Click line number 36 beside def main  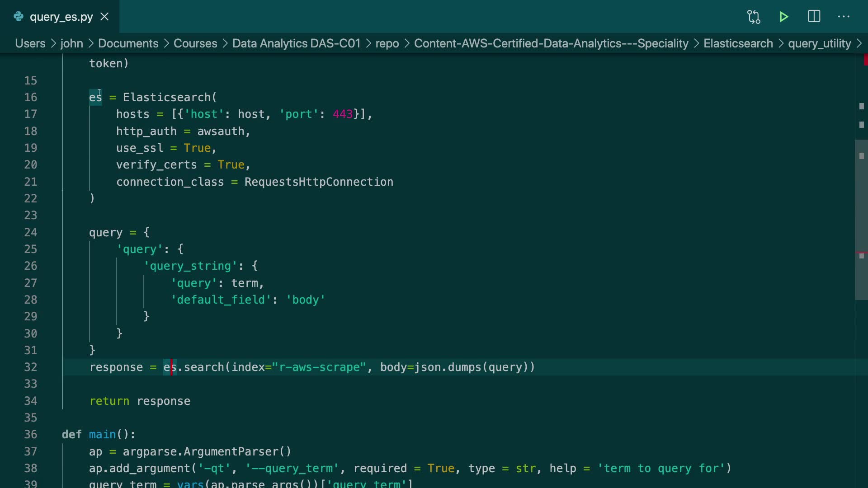pyautogui.click(x=31, y=434)
